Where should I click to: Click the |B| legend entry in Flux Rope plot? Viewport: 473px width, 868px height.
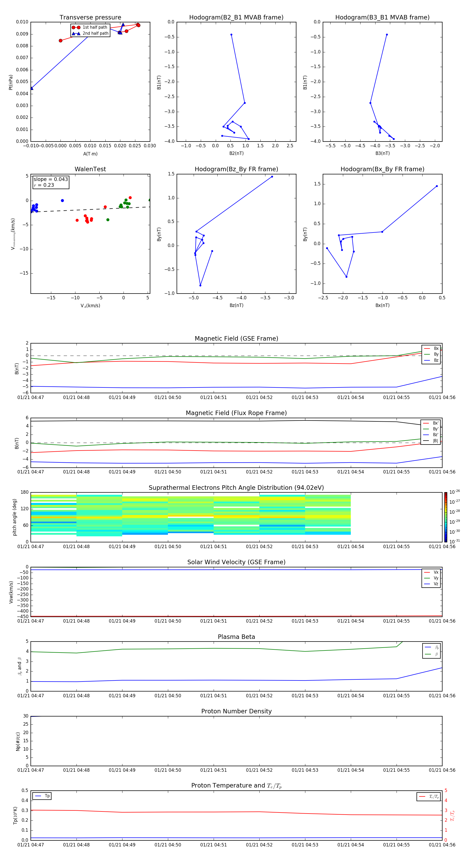tap(431, 441)
